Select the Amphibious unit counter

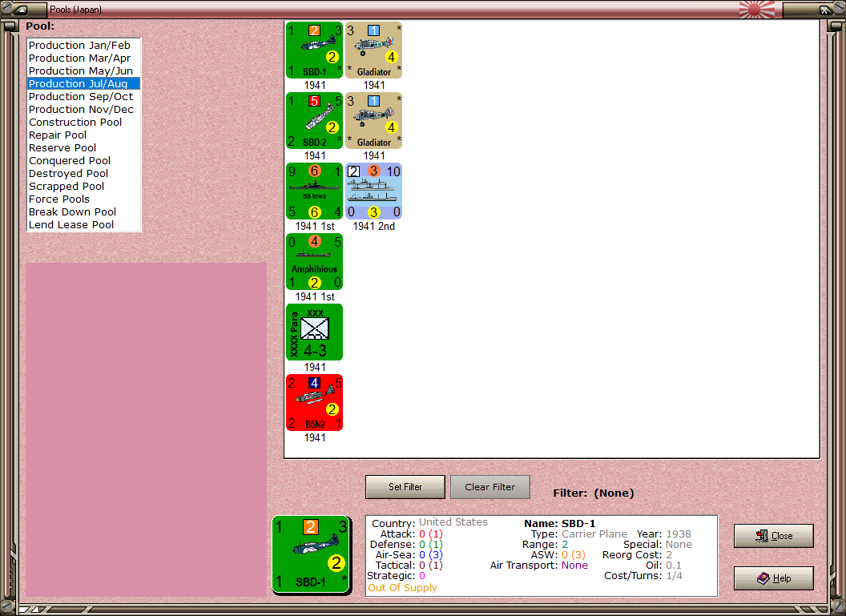point(315,262)
